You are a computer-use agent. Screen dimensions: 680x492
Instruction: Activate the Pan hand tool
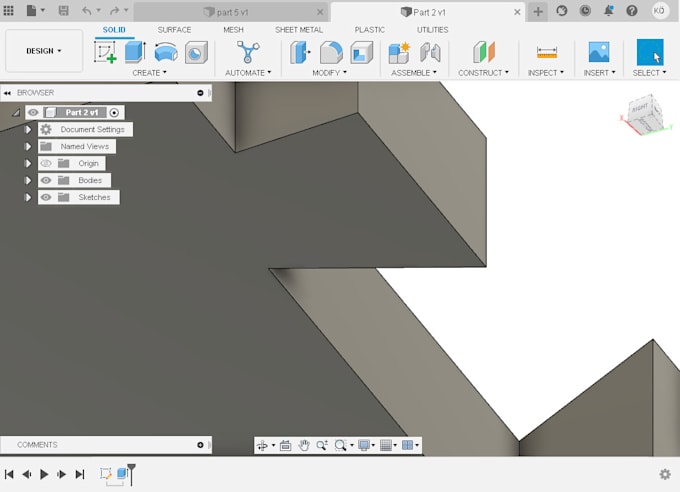pos(304,445)
